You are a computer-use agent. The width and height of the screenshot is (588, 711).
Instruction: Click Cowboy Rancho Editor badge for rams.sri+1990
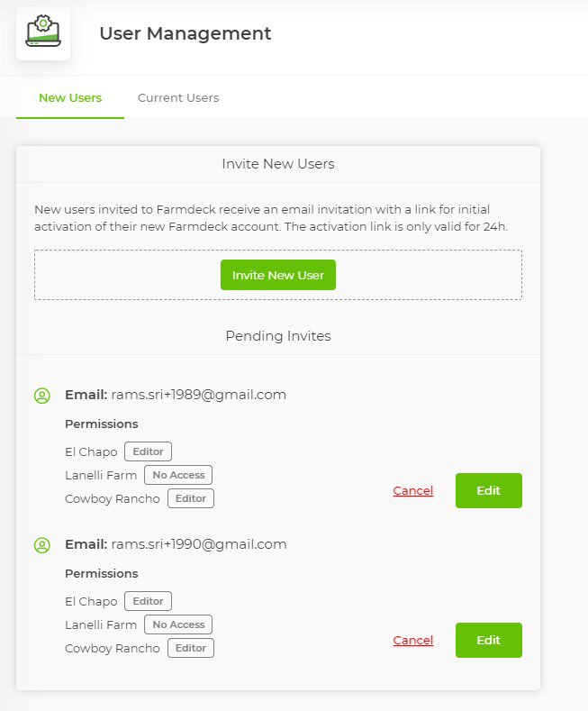pos(190,648)
